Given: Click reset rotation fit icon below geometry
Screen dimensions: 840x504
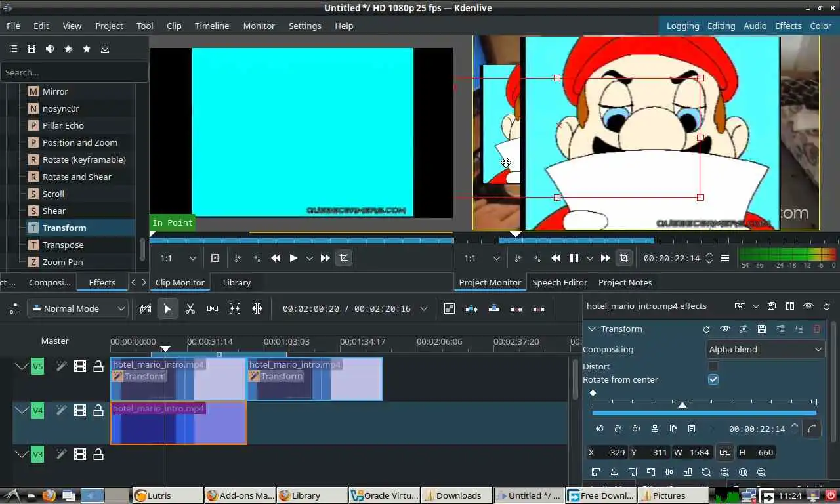Looking at the screenshot, I should click(706, 472).
